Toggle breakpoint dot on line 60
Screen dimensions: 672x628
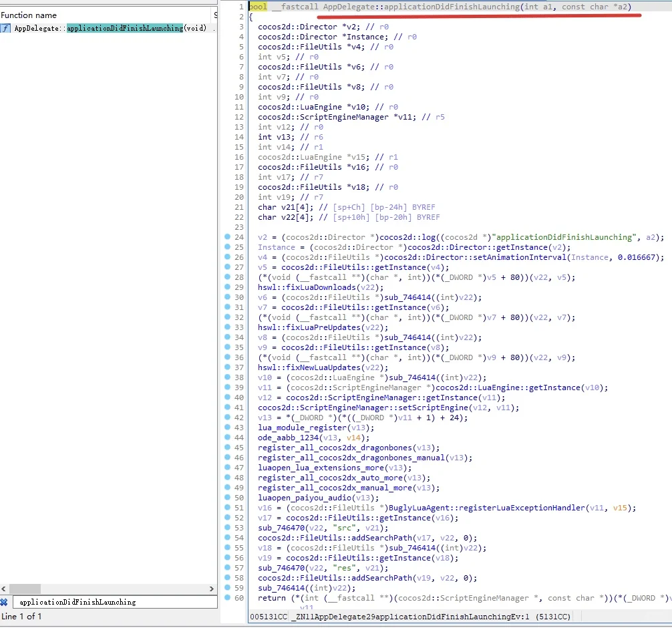[227, 598]
